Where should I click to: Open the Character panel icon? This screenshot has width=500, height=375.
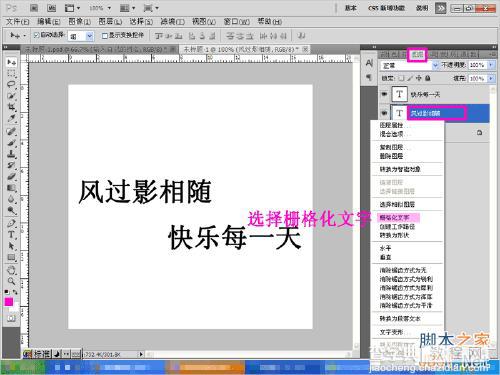pyautogui.click(x=369, y=63)
